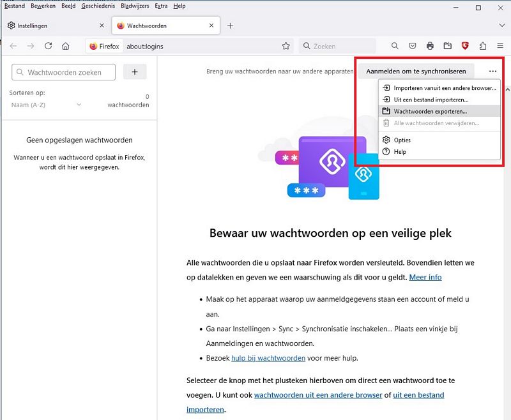Click the Firefox identity icon in address bar

(104, 46)
